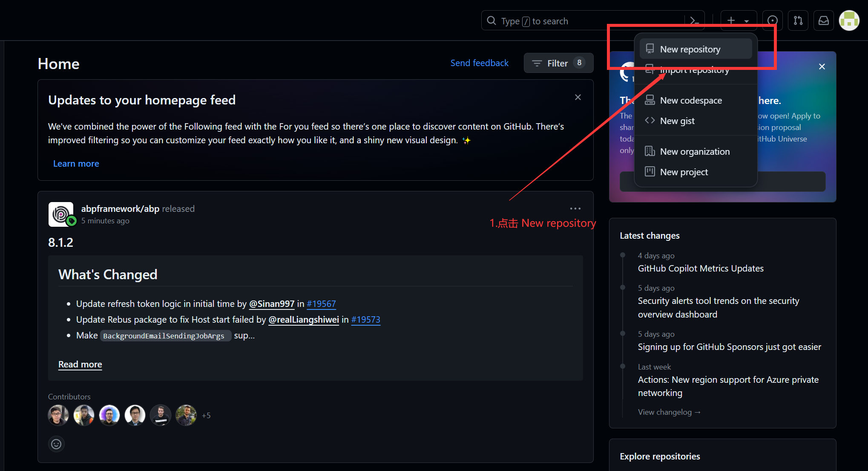Open the fourth contributor avatar
The height and width of the screenshot is (471, 868).
point(135,415)
